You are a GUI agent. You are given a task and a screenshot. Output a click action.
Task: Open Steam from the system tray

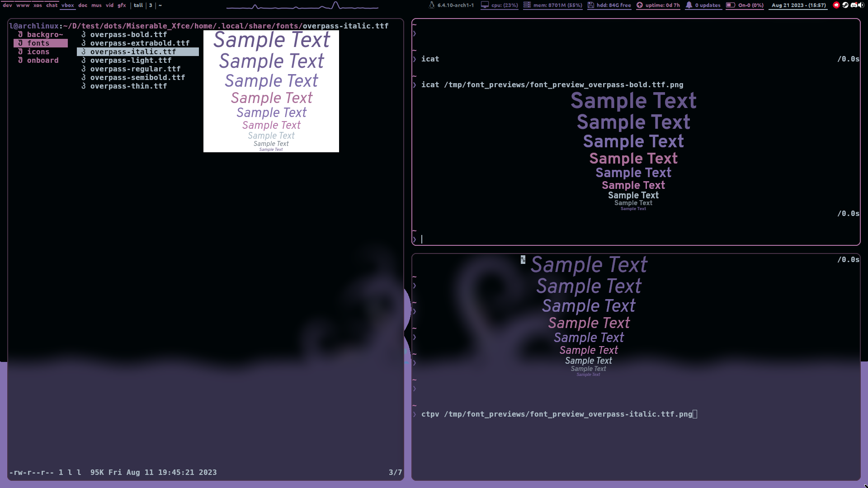[x=845, y=5]
